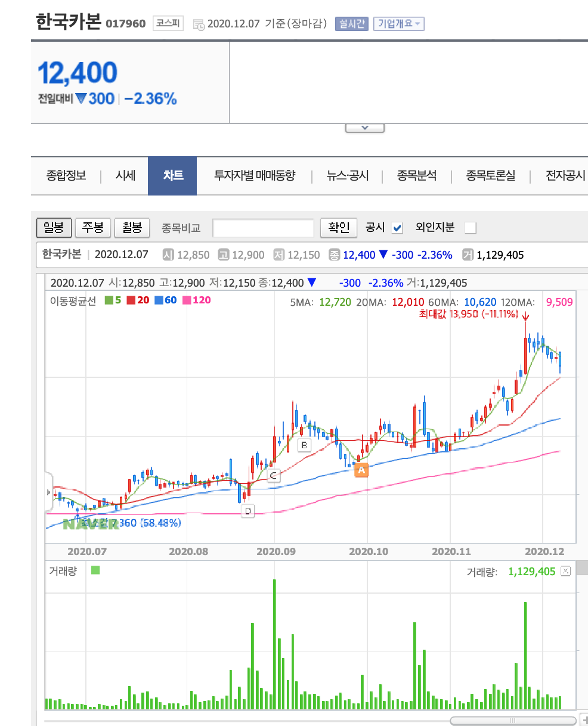Open the 전자공시 tab
588x726 pixels.
click(565, 176)
